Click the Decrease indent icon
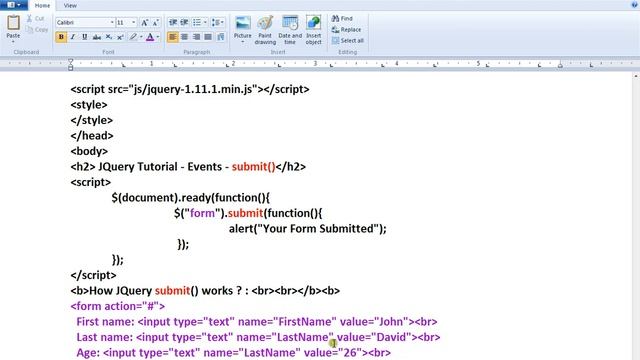Image resolution: width=640 pixels, height=360 pixels. click(173, 22)
